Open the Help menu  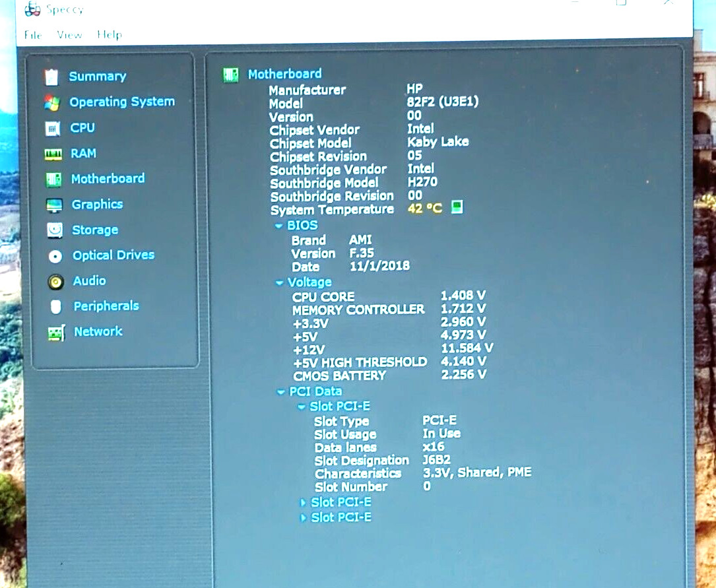click(x=109, y=35)
